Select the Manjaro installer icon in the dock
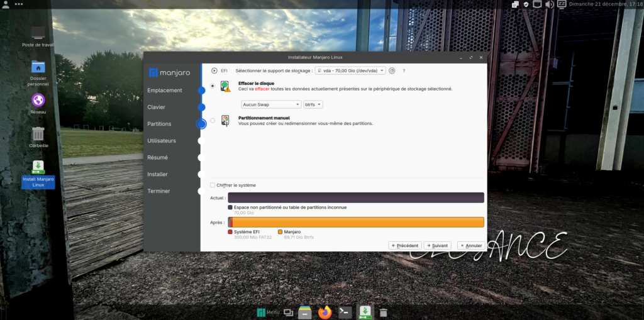This screenshot has height=320, width=644. click(365, 312)
